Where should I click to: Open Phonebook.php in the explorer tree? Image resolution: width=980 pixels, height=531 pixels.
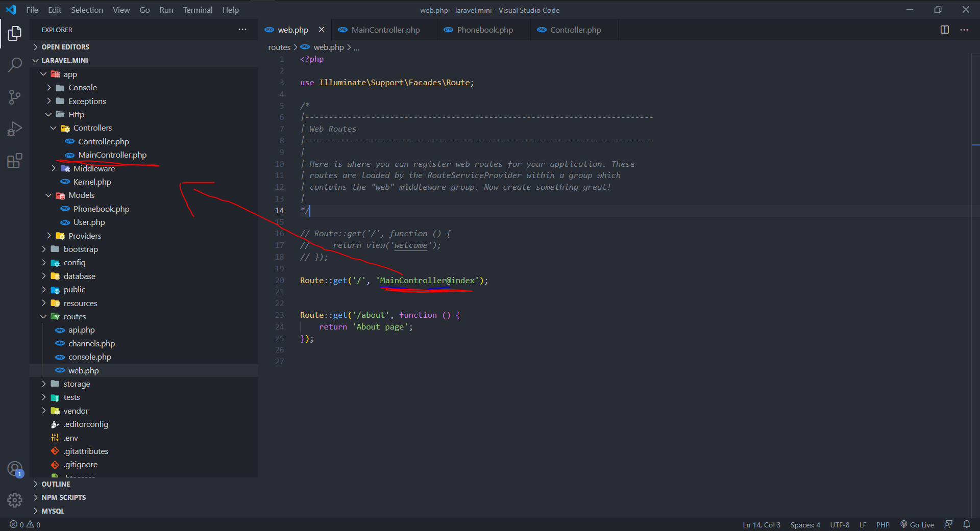click(x=101, y=209)
